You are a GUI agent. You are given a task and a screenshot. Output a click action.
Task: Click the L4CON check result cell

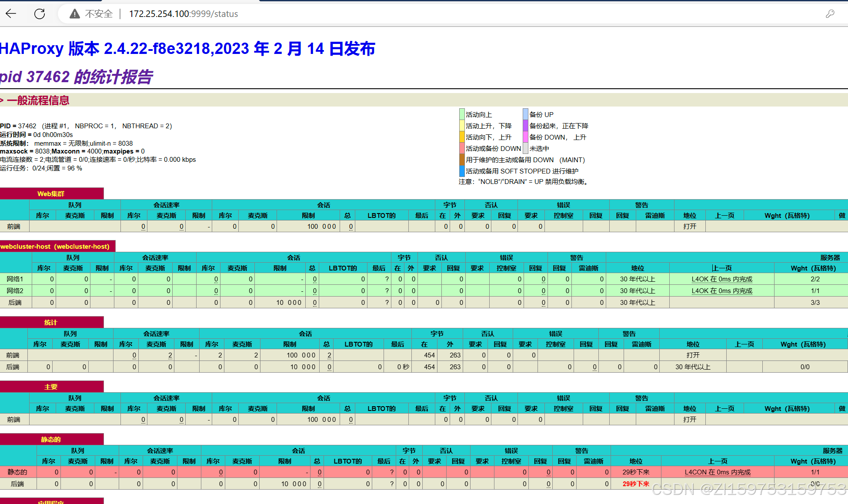coord(718,472)
